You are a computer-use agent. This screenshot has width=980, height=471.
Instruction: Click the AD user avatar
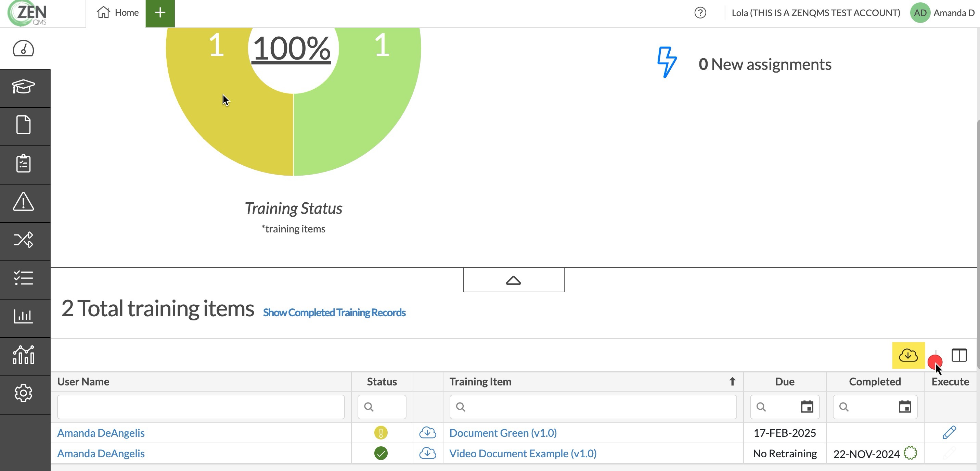click(x=920, y=13)
